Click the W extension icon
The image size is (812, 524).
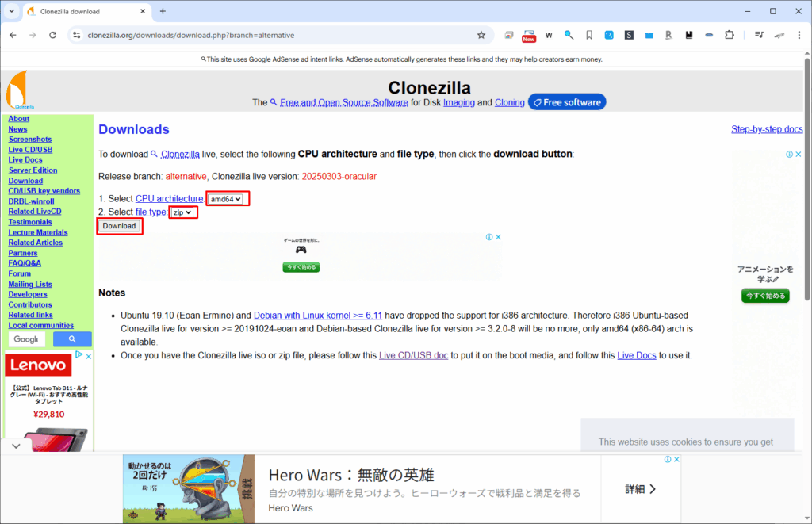click(x=549, y=35)
